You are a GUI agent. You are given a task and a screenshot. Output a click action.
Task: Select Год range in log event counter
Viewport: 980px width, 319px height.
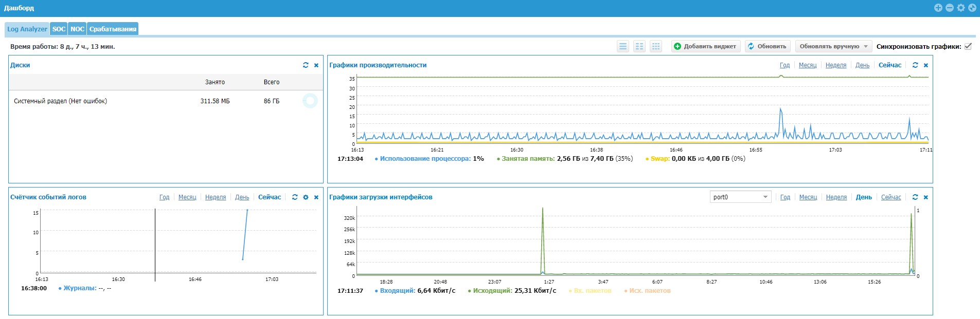click(164, 197)
